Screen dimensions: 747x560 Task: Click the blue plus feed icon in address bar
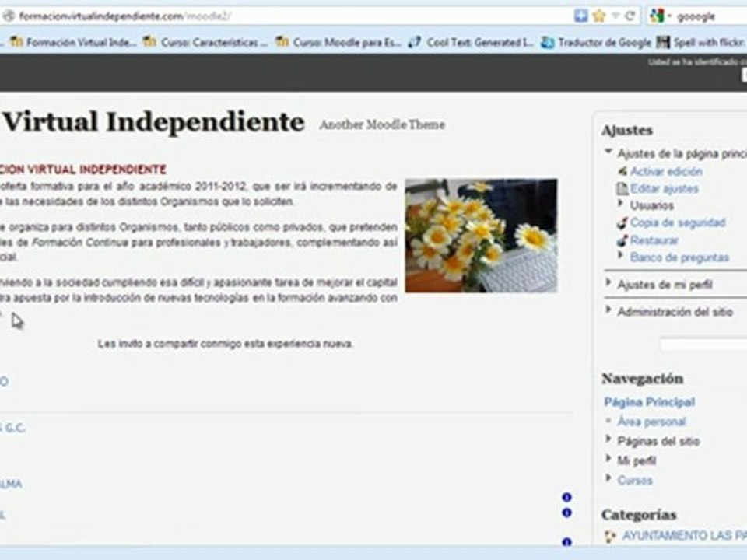click(580, 16)
